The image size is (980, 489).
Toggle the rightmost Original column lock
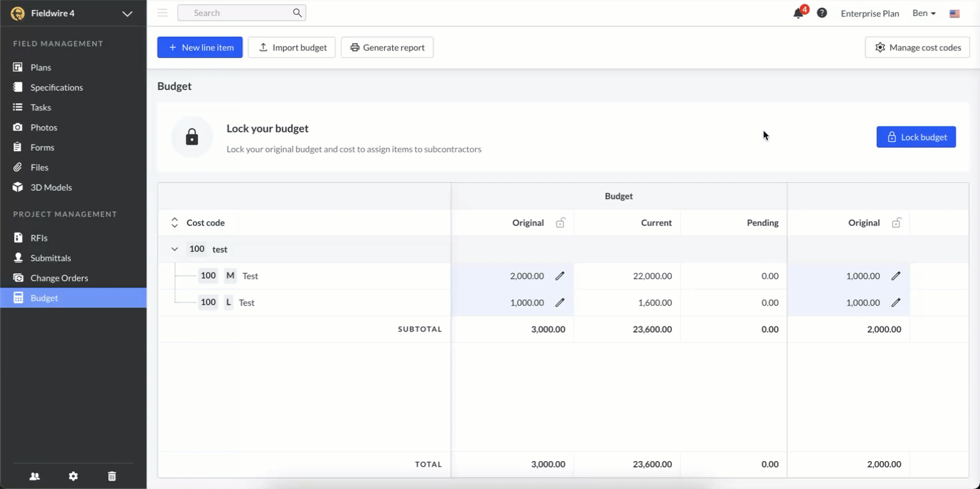897,223
